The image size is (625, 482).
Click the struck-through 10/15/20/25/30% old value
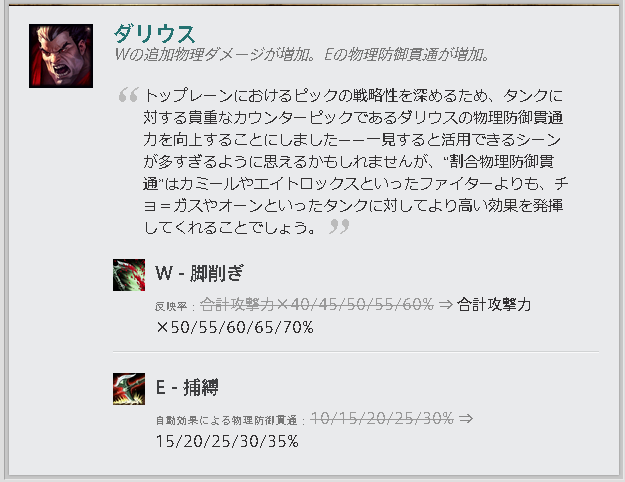click(x=382, y=419)
